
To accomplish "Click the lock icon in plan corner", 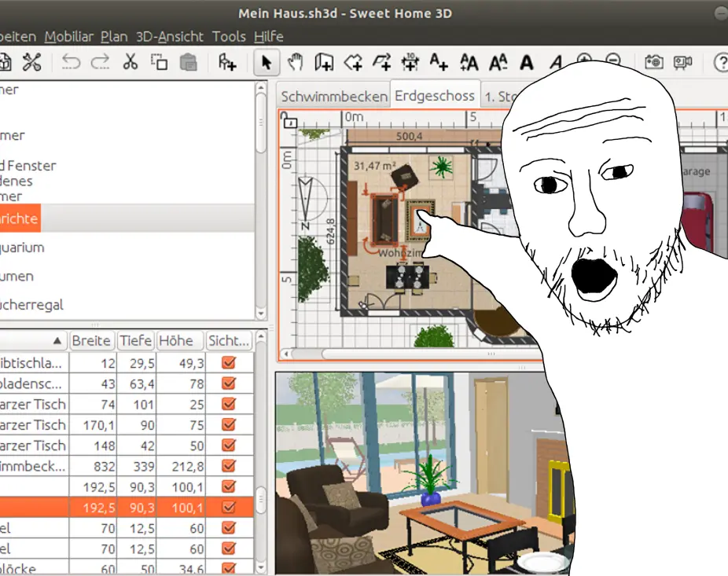I will click(290, 121).
